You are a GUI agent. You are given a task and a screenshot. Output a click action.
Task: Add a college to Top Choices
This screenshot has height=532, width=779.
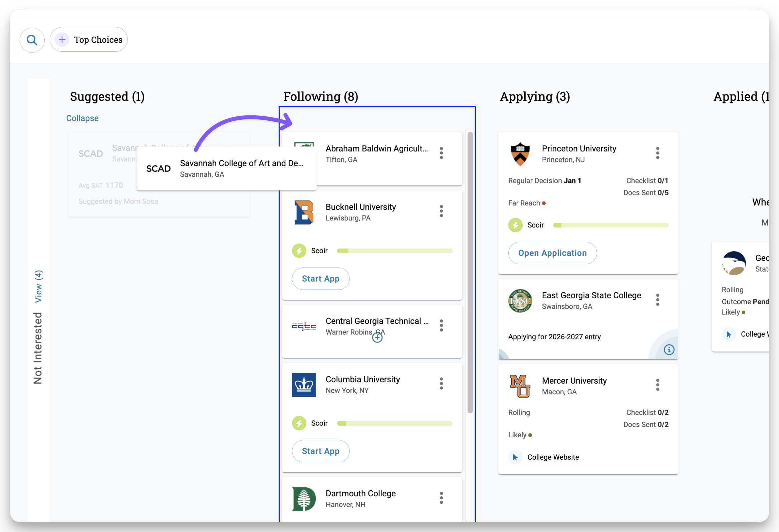click(x=88, y=40)
